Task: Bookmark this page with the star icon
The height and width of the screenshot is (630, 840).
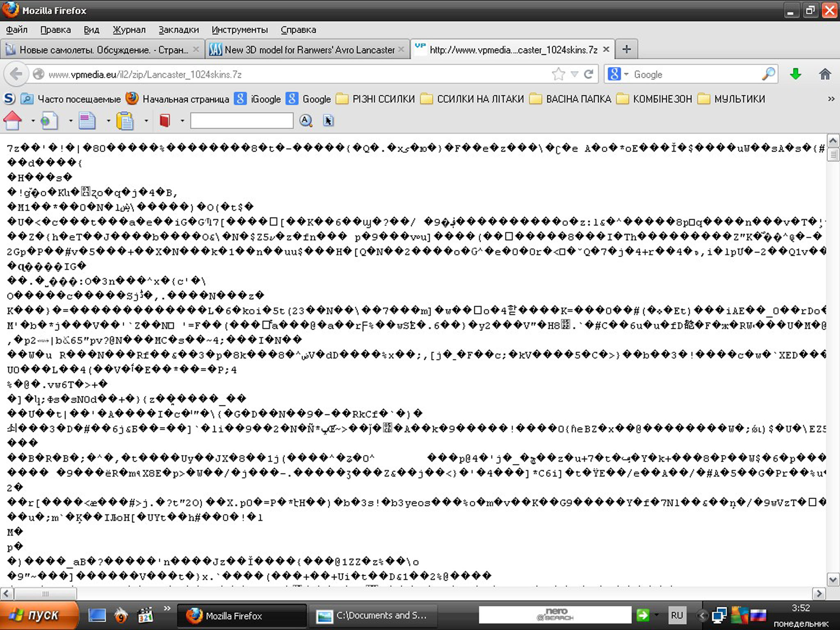Action: (x=558, y=74)
